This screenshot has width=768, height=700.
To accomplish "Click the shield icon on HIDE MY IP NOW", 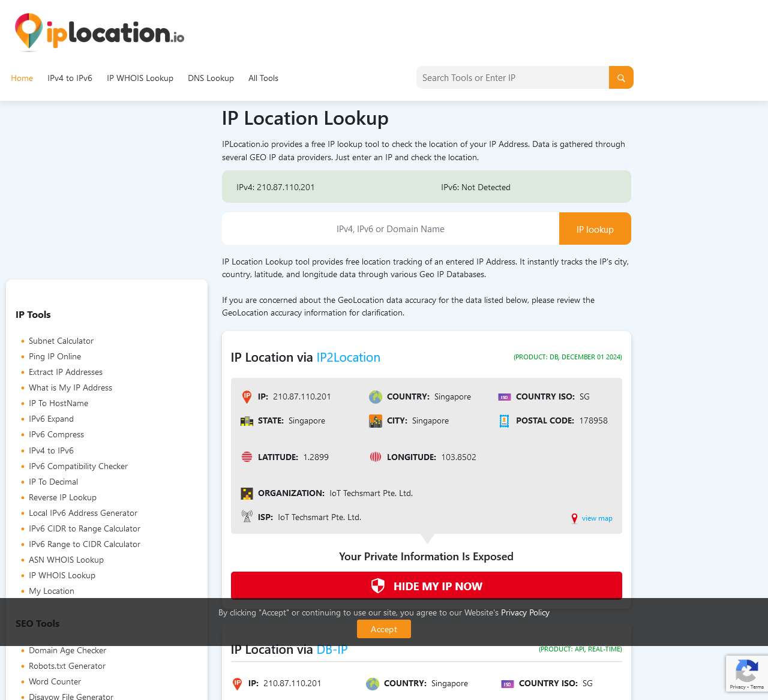I will click(379, 586).
